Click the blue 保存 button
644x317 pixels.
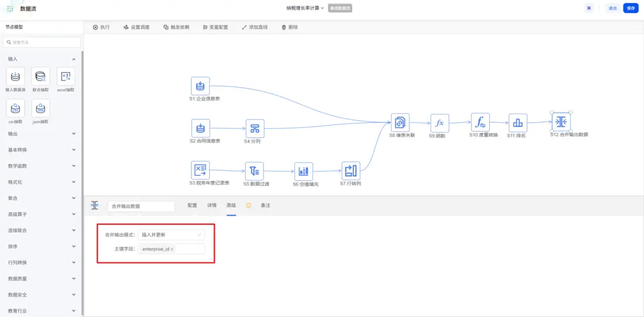click(x=631, y=8)
